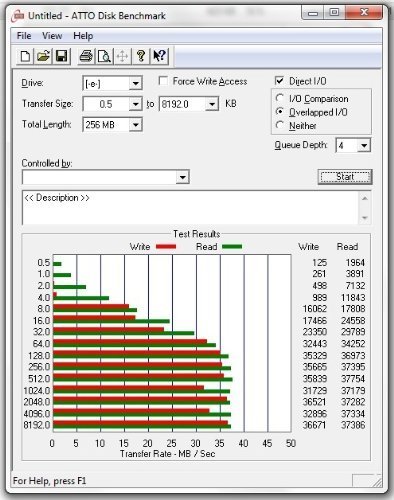The image size is (394, 500).
Task: Enable Force Write Access checkbox
Action: [x=163, y=81]
